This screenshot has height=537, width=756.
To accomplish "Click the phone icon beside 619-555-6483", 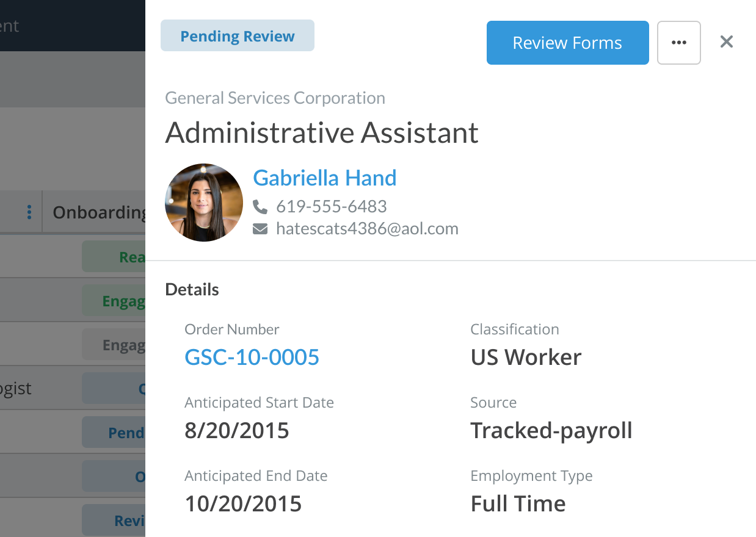I will 260,207.
